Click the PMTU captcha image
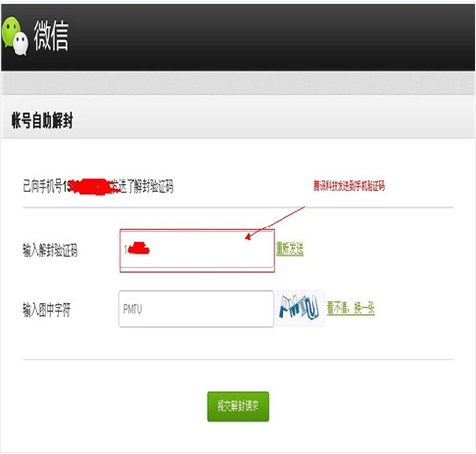476x454 pixels. click(300, 309)
